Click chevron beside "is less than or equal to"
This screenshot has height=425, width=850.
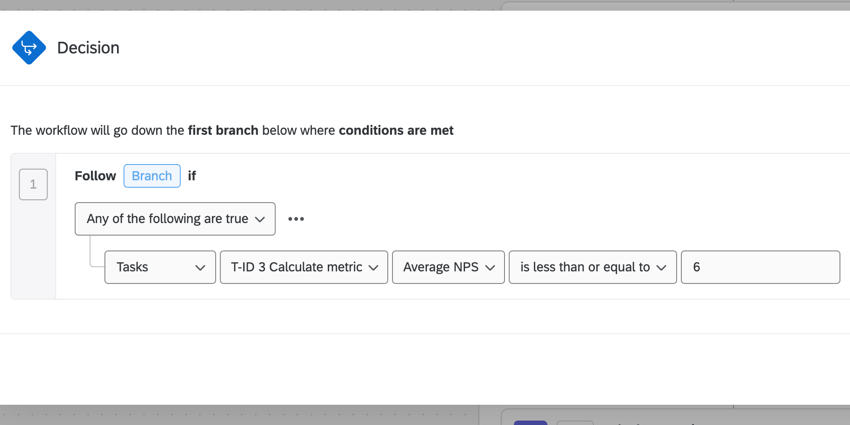[661, 268]
